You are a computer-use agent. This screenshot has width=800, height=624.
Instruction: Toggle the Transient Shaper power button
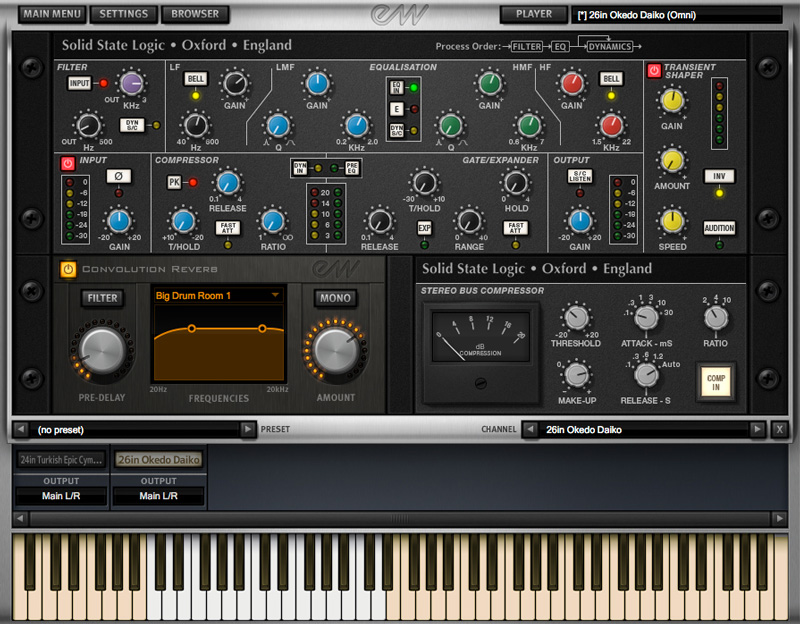pyautogui.click(x=654, y=70)
